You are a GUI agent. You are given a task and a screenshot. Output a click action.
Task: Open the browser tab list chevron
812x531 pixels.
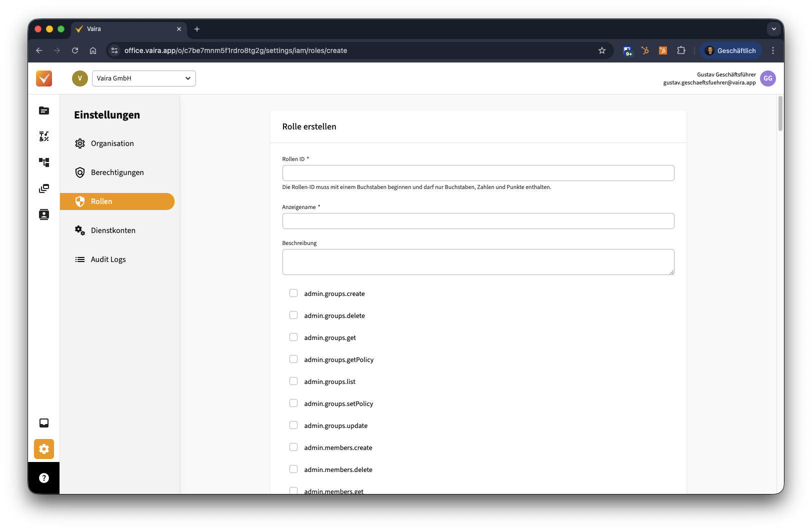[x=773, y=29]
